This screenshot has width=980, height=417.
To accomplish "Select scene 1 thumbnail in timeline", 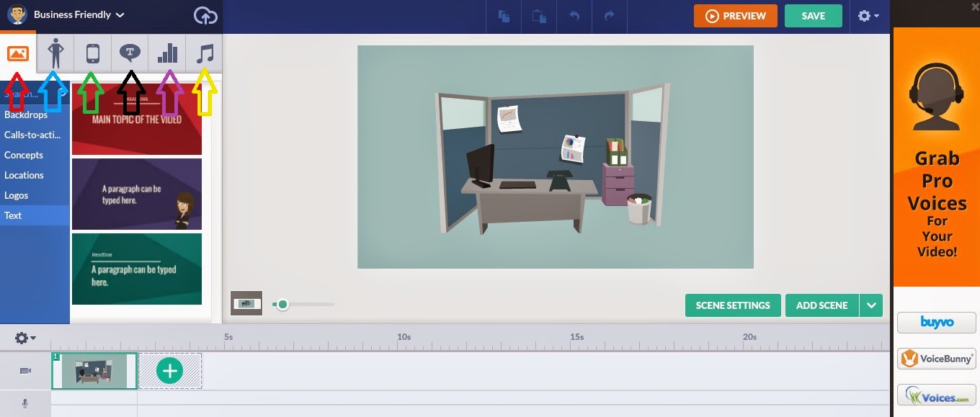I will pos(94,371).
